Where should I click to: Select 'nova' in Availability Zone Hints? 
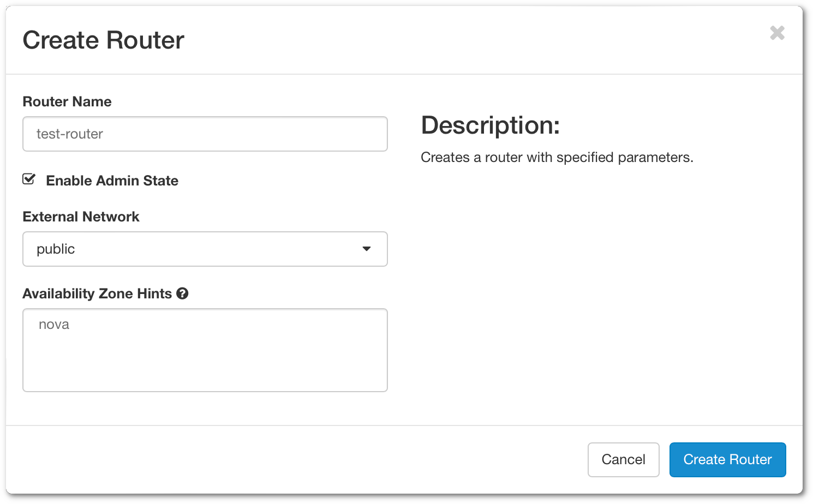(x=54, y=325)
